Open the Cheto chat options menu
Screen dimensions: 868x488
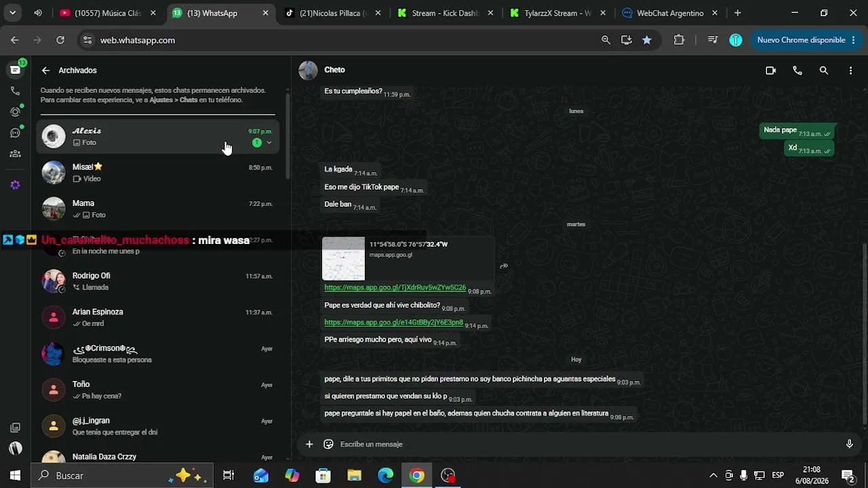(x=850, y=70)
